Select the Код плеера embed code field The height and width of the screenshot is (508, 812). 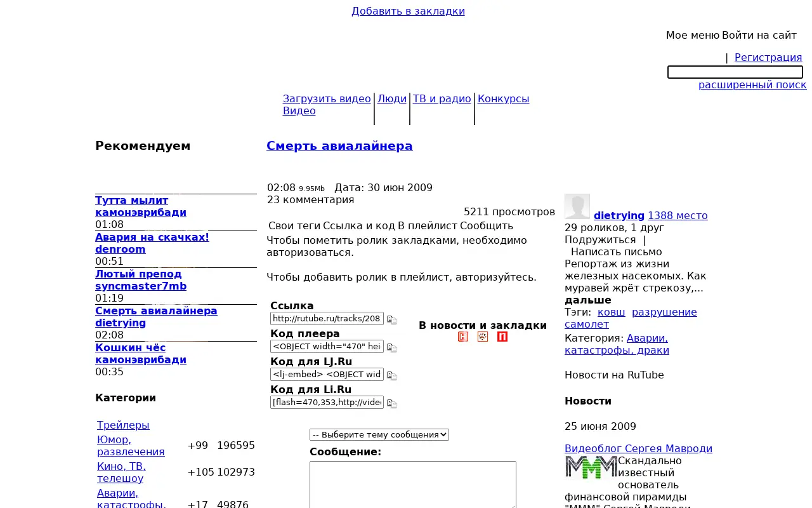coord(327,347)
